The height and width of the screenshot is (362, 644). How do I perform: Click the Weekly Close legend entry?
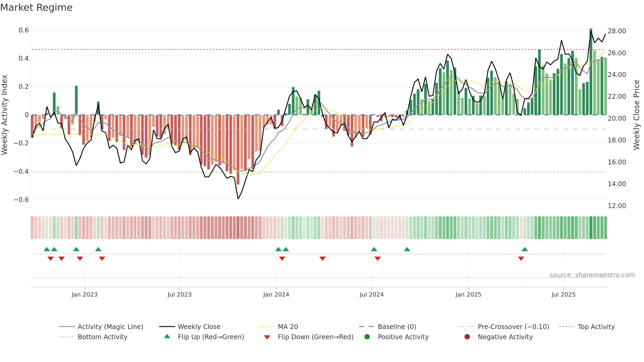click(x=190, y=327)
